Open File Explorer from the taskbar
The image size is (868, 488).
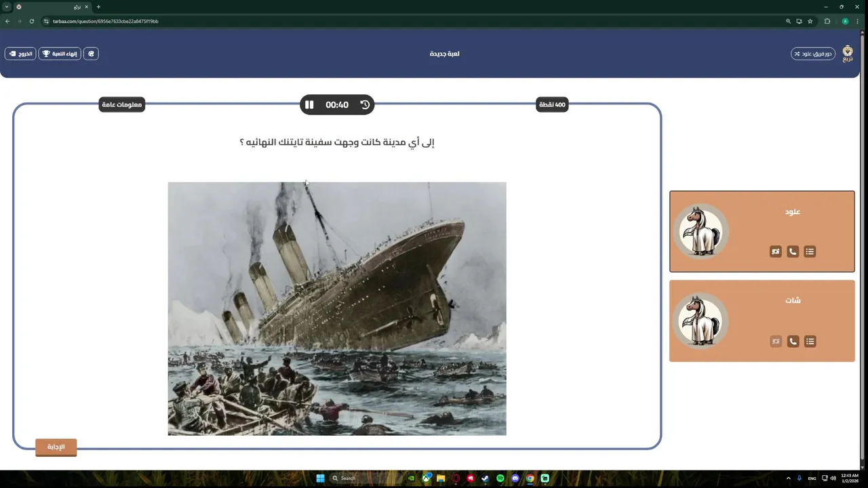pyautogui.click(x=441, y=478)
